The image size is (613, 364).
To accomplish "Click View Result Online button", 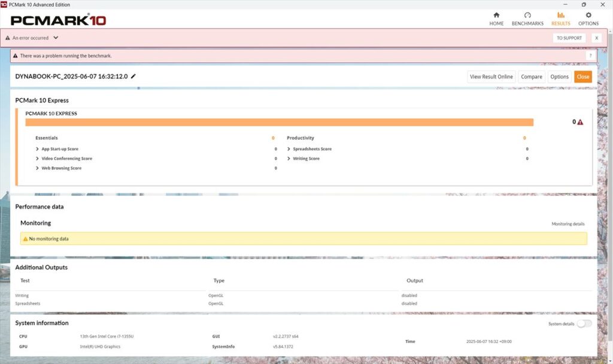I will 491,77.
